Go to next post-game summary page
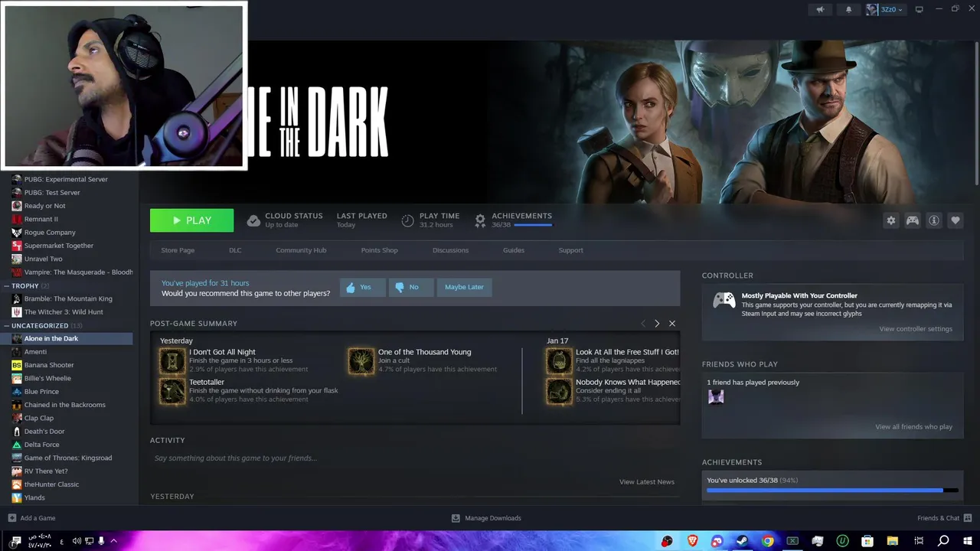The height and width of the screenshot is (551, 980). (x=657, y=324)
